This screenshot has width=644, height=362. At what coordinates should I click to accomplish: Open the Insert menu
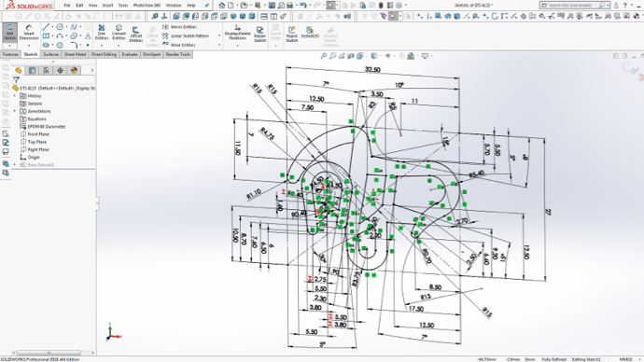click(x=107, y=6)
